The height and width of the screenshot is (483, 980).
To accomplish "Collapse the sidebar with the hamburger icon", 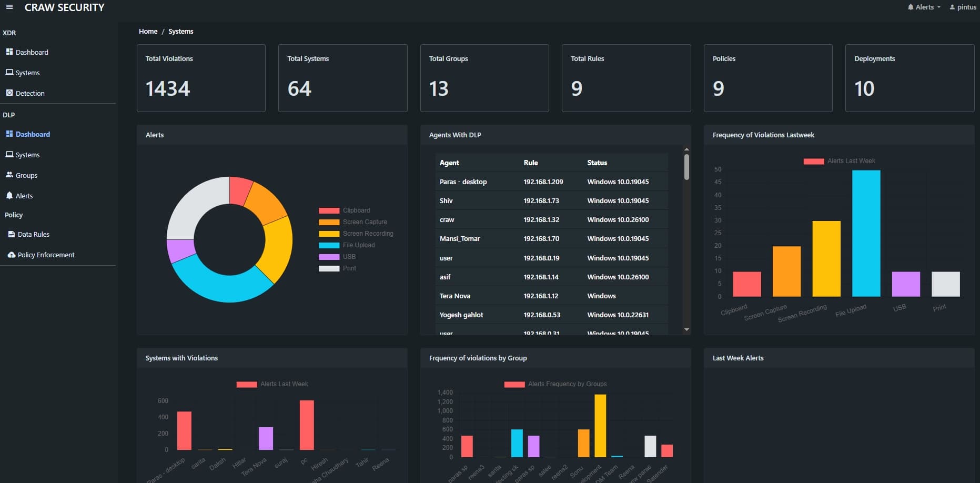I will click(x=9, y=7).
